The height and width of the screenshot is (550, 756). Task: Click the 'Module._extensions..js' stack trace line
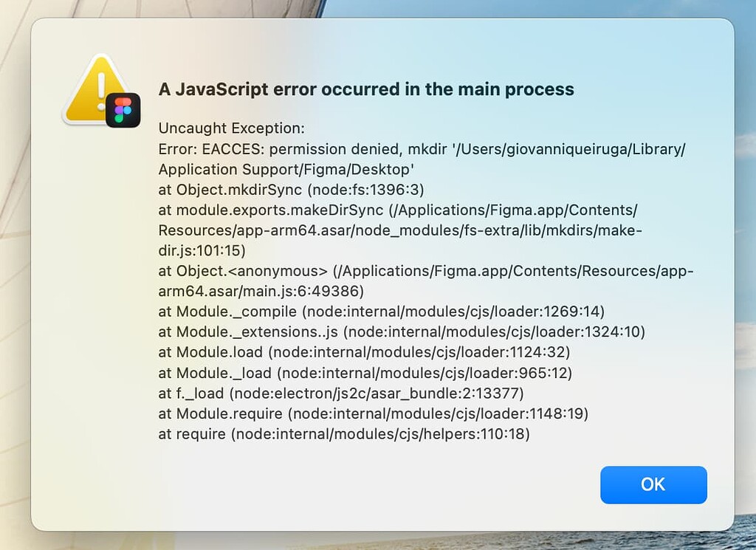tap(402, 332)
